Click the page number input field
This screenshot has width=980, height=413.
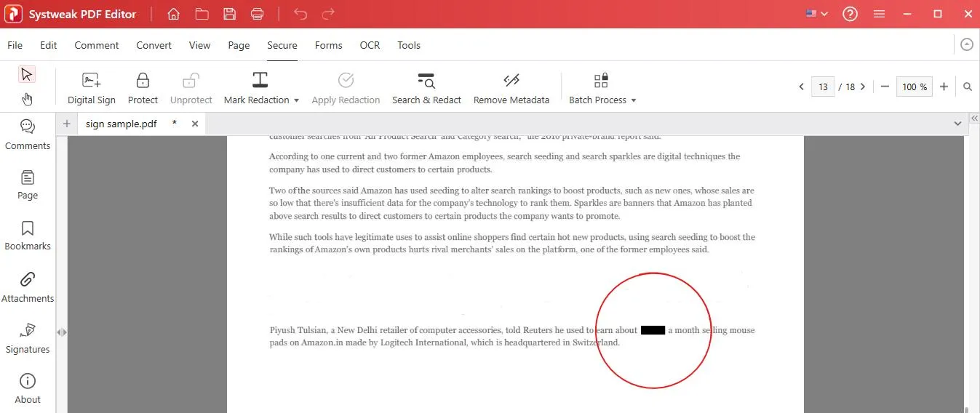pos(823,87)
